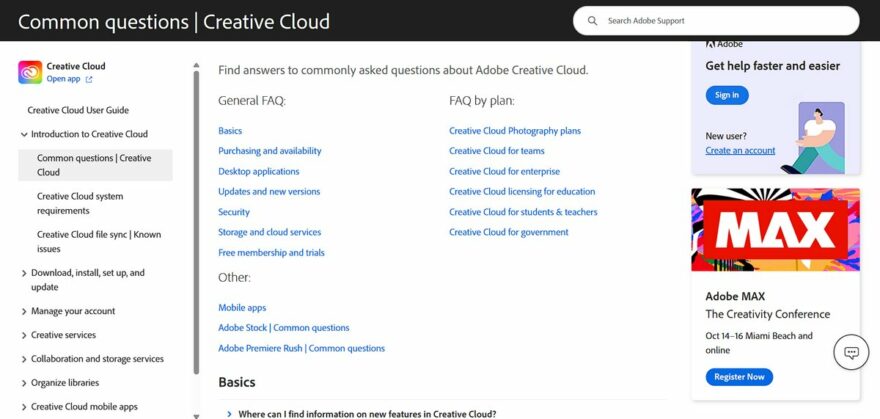The width and height of the screenshot is (880, 419).
Task: Expand Download, install, set up, and update
Action: click(x=24, y=273)
